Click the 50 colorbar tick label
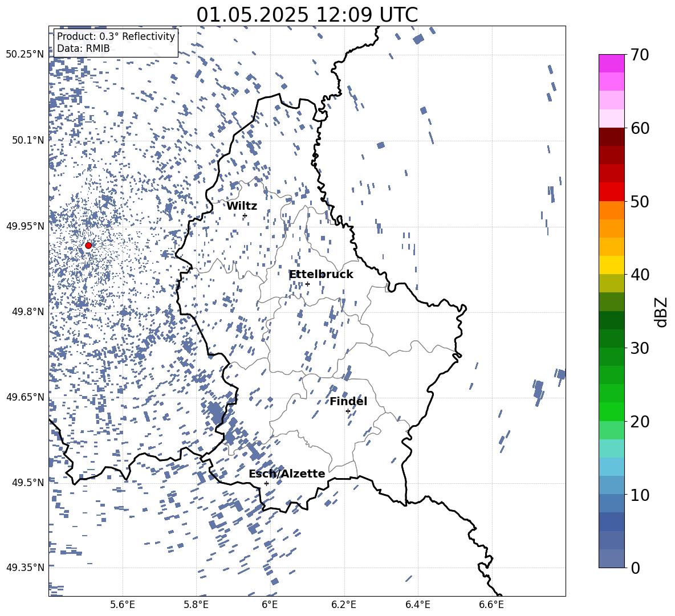Screen dimensions: 675x616 pyautogui.click(x=640, y=202)
